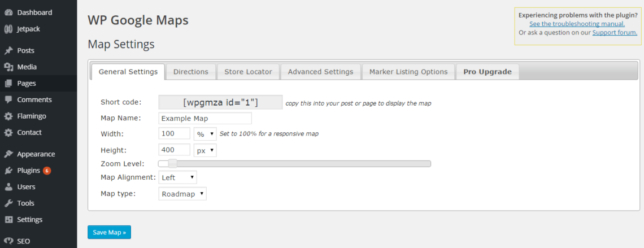The image size is (644, 248).
Task: Open the Store Locator tab
Action: [x=248, y=72]
